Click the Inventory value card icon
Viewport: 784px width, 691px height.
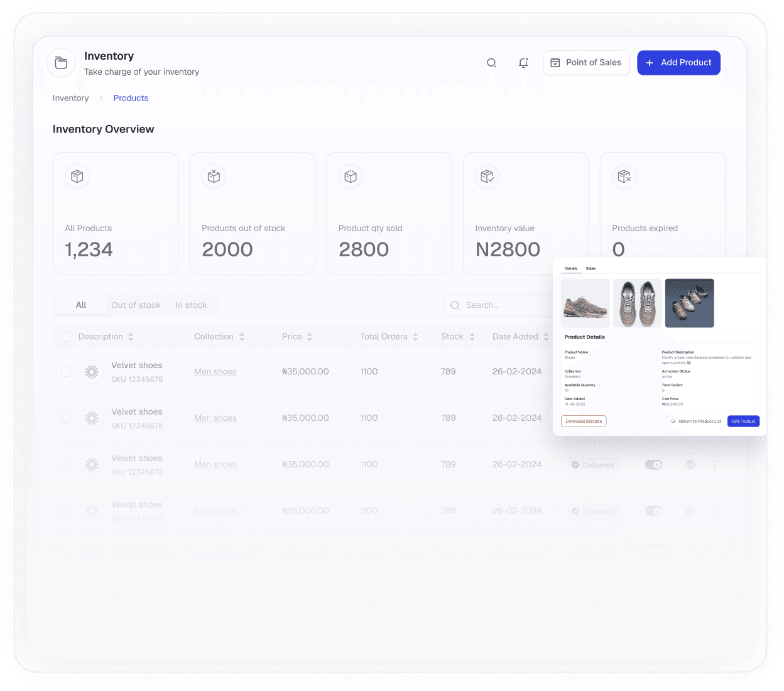[487, 177]
